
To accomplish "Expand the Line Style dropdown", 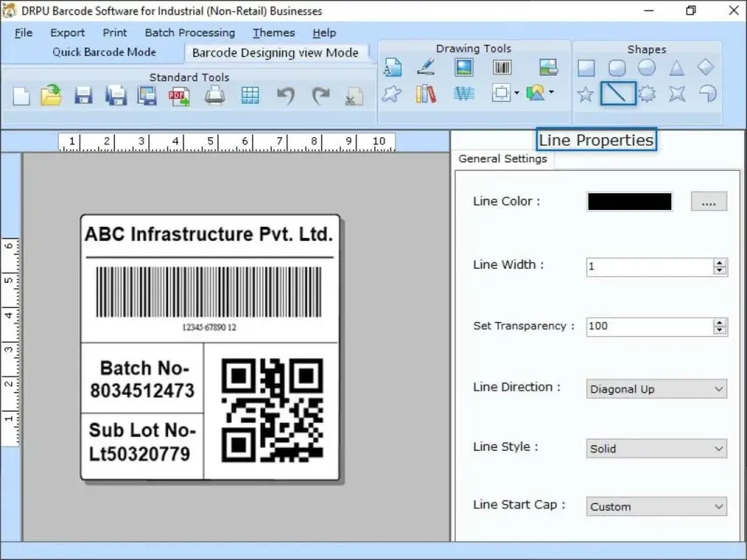I will pyautogui.click(x=657, y=449).
